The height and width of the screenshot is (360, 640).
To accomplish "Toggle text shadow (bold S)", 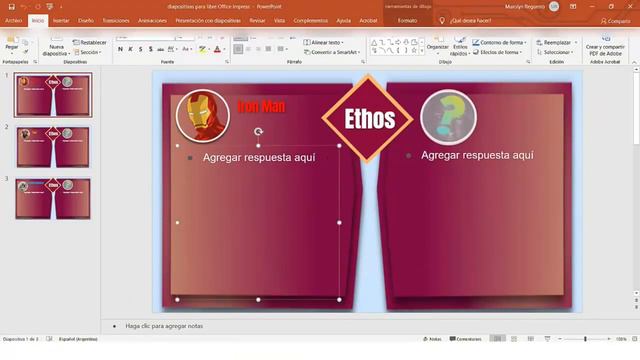I will click(151, 49).
